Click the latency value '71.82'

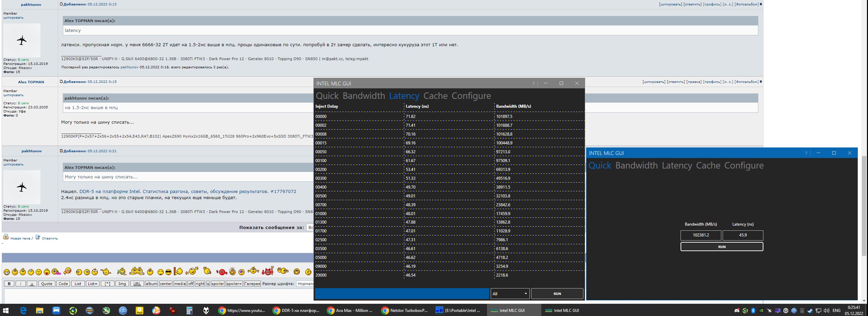coord(411,117)
